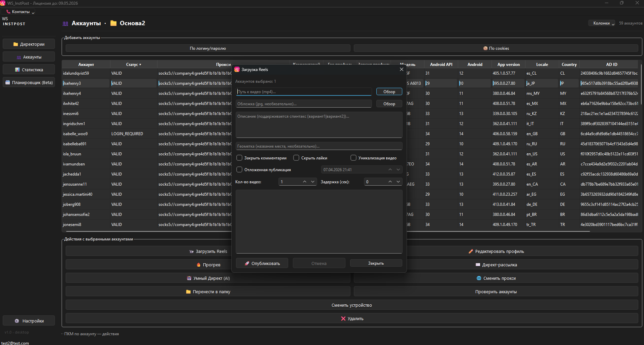Click the calendar icon of Планировщик (Beta)
The height and width of the screenshot is (345, 644).
(x=8, y=82)
